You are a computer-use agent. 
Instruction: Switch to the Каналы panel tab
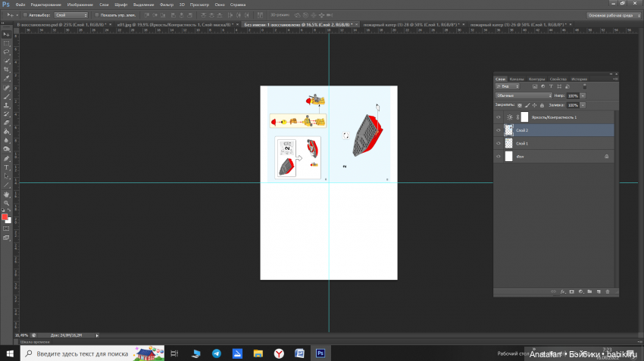pos(516,79)
